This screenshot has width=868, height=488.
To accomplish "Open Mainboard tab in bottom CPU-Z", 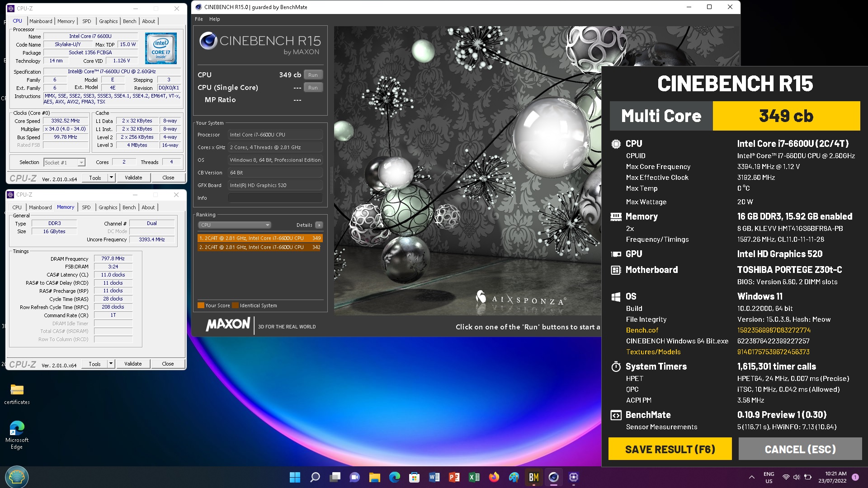I will click(x=40, y=207).
